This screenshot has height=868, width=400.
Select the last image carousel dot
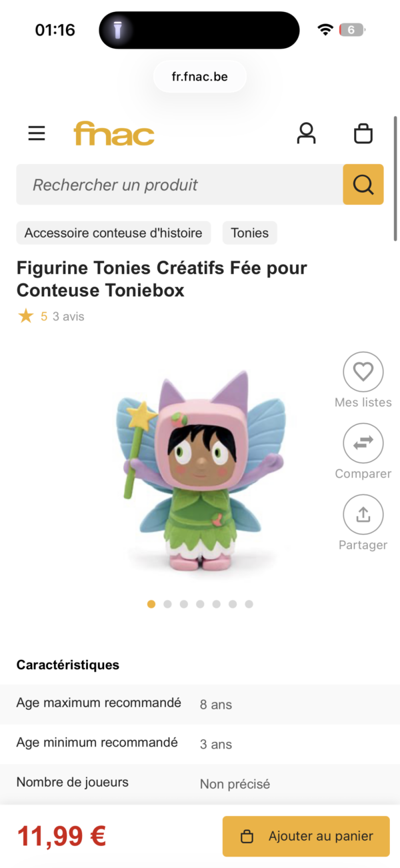pos(249,604)
